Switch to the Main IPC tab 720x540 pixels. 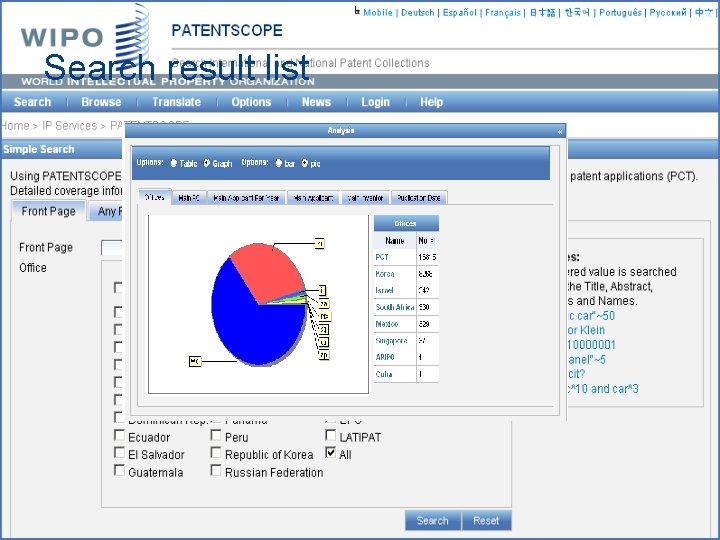[x=189, y=198]
